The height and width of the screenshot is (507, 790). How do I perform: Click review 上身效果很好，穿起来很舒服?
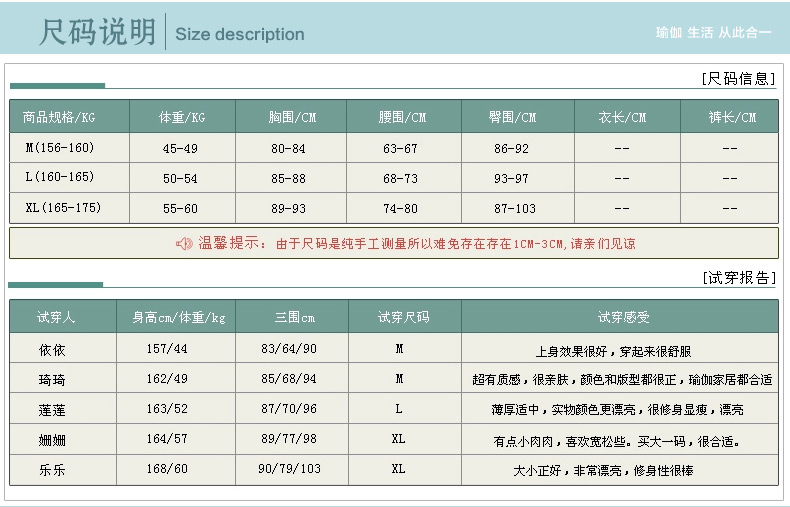tap(613, 351)
